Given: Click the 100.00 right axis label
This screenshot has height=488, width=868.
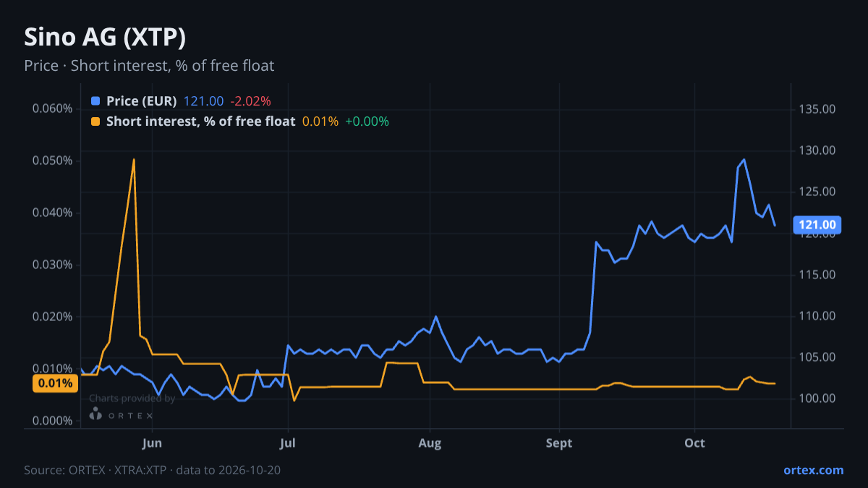Looking at the screenshot, I should [819, 398].
